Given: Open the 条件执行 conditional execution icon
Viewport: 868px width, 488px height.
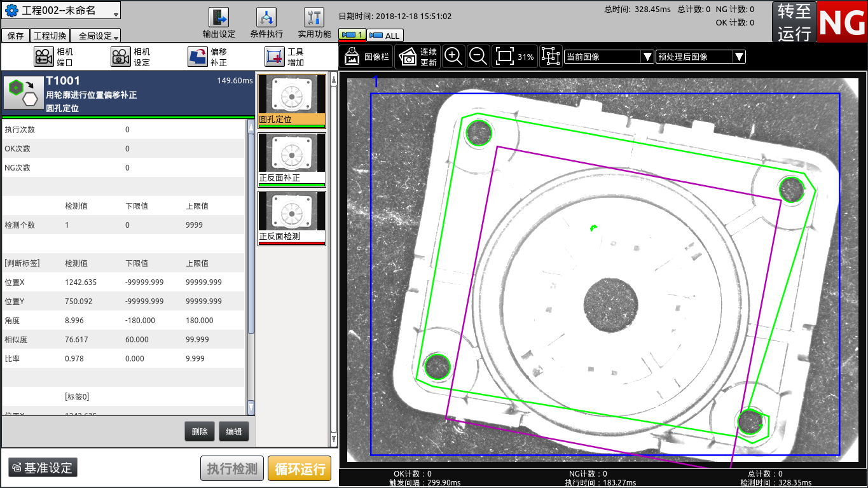Looking at the screenshot, I should pyautogui.click(x=266, y=17).
